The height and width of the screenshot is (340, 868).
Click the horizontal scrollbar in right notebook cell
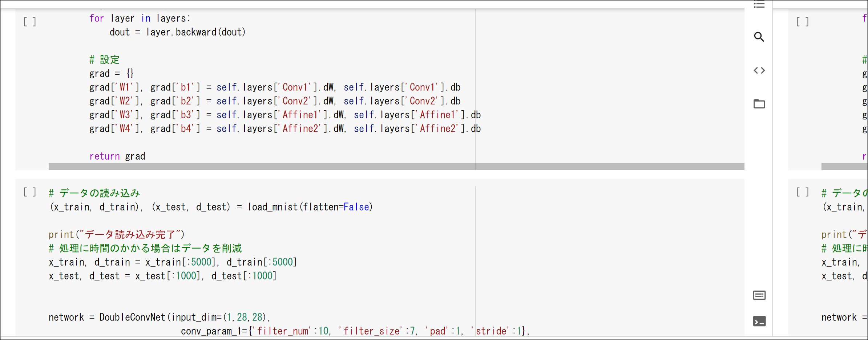844,167
